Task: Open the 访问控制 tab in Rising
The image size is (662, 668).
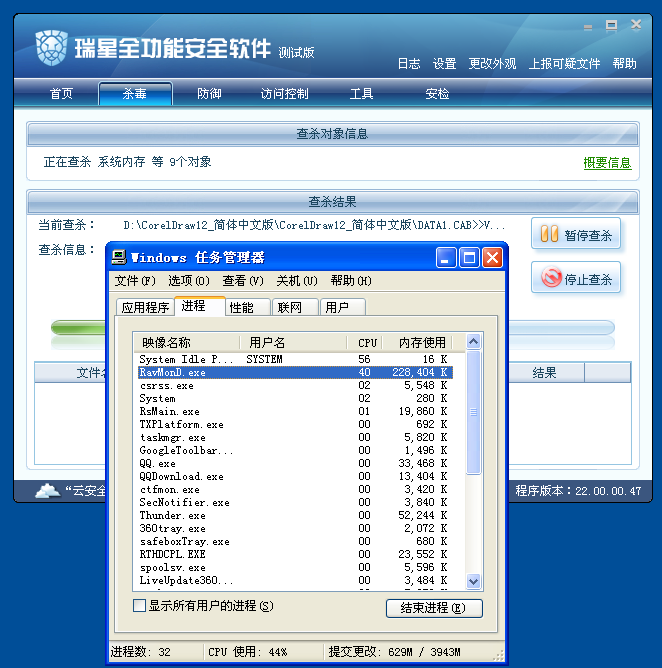Action: [284, 93]
